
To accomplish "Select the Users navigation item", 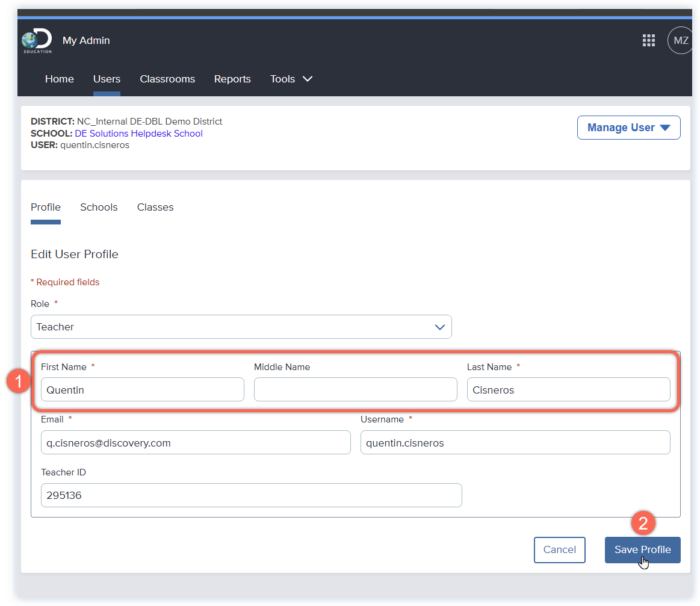I will [107, 79].
